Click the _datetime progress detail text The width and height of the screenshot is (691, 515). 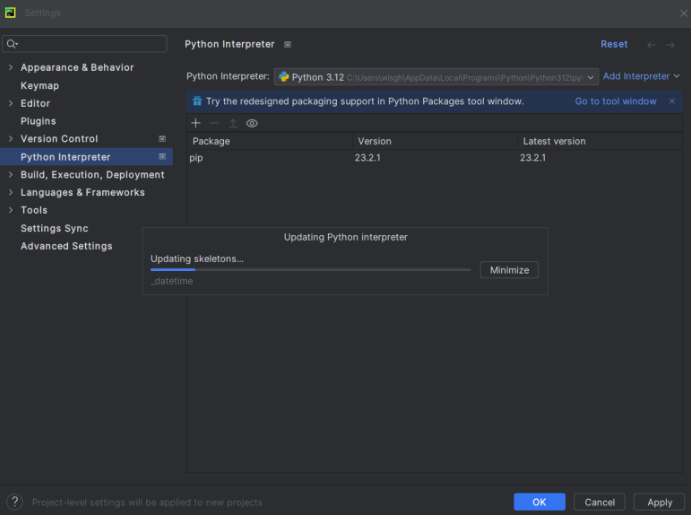point(172,281)
